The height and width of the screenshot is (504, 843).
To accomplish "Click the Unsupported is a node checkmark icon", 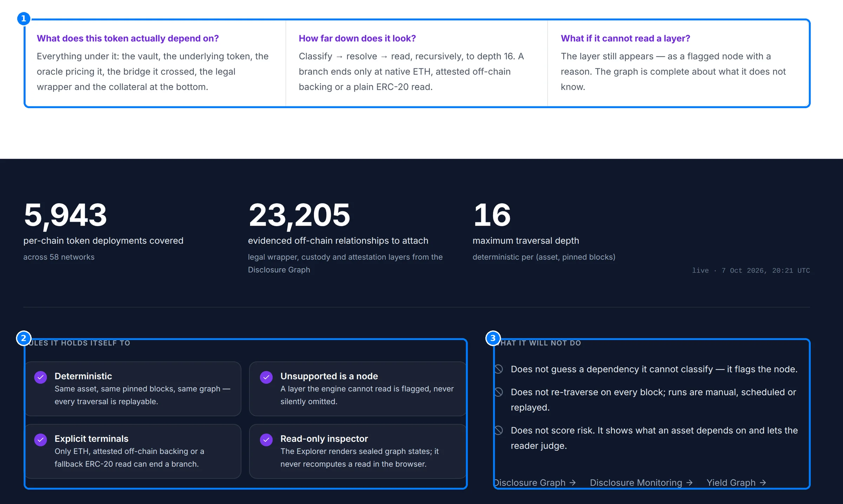I will click(x=266, y=377).
